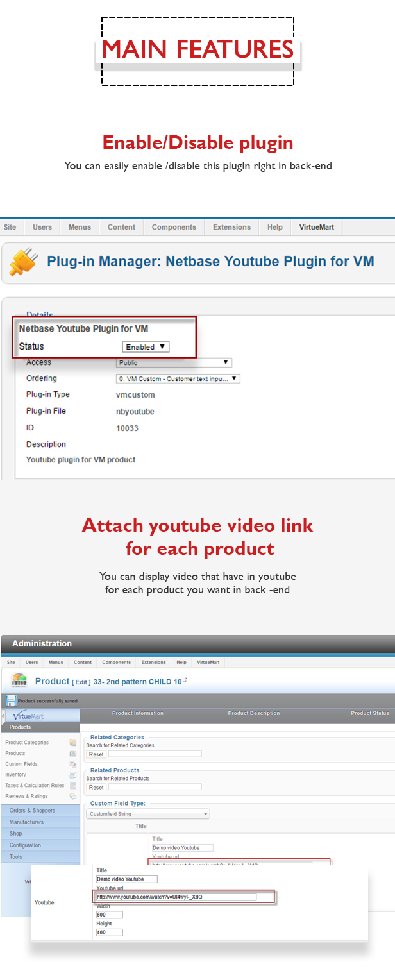Open the Reviews & Ratings link
This screenshot has height=980, width=395.
coord(25,797)
